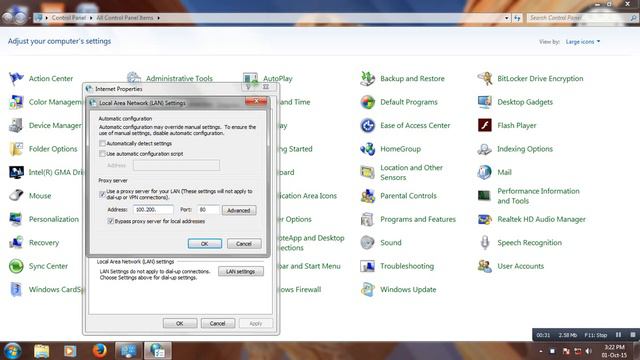Open File Explorer from taskbar

click(42, 351)
